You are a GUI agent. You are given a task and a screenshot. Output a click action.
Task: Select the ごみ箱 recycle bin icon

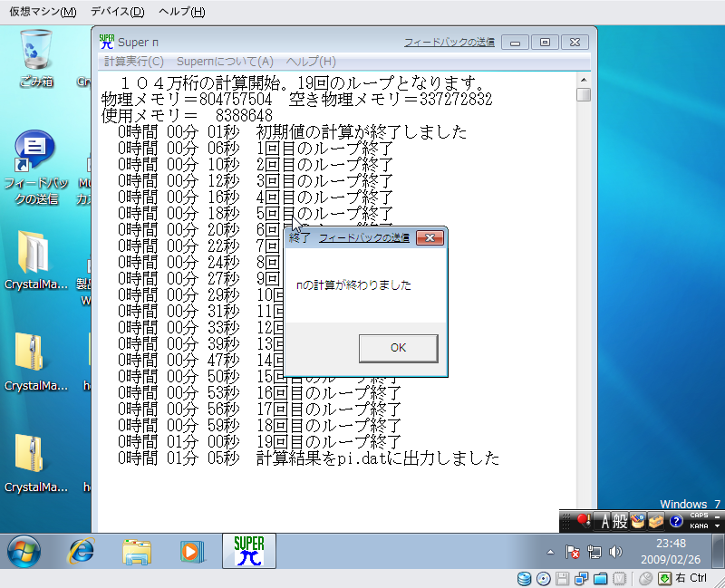click(35, 58)
